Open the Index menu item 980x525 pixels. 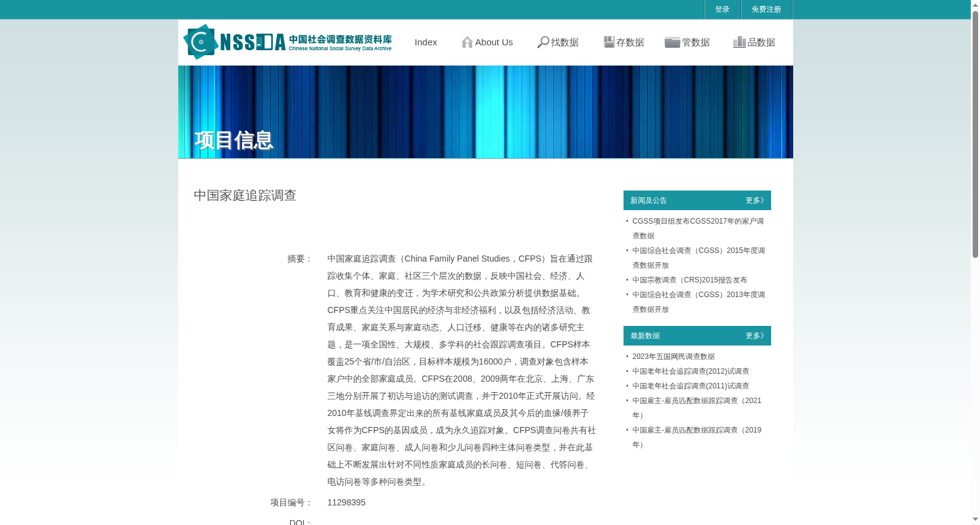coord(426,42)
